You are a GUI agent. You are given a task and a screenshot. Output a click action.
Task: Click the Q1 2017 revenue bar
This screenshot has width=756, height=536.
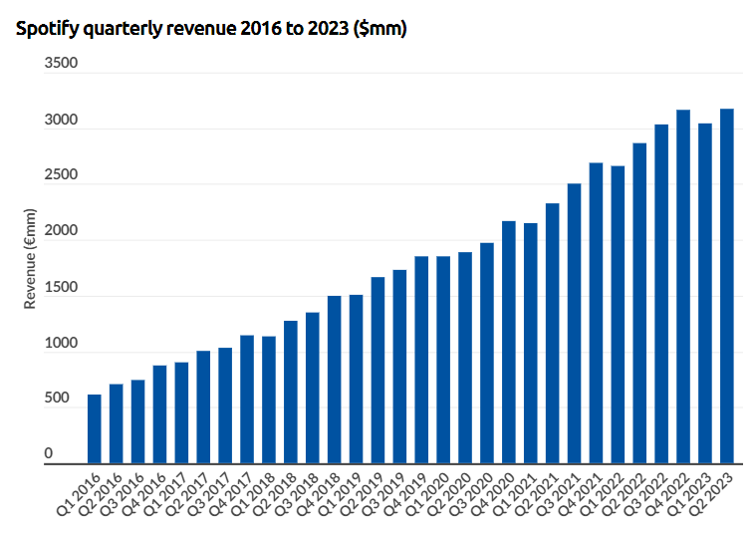tap(181, 413)
